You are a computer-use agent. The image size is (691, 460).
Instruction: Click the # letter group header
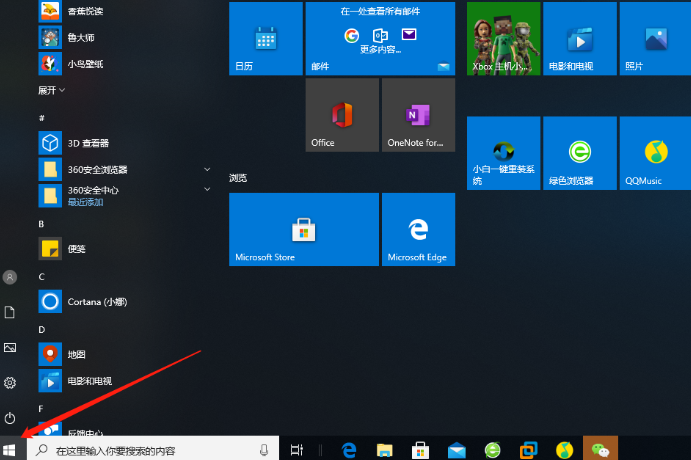click(x=41, y=118)
